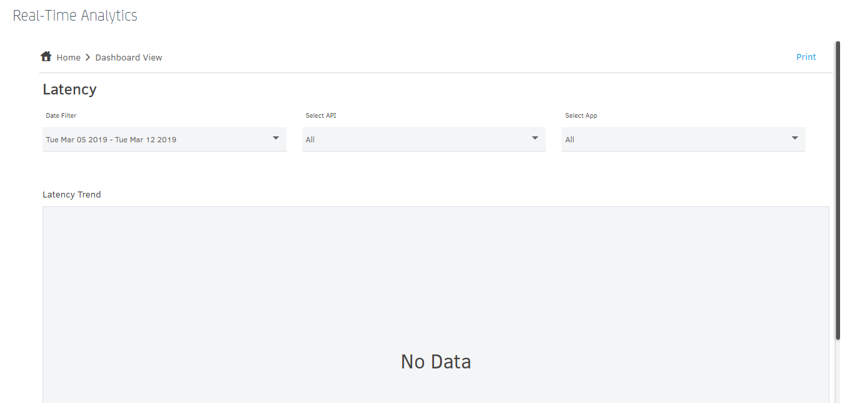This screenshot has width=868, height=403.
Task: Expand the Select API combo box
Action: click(424, 139)
